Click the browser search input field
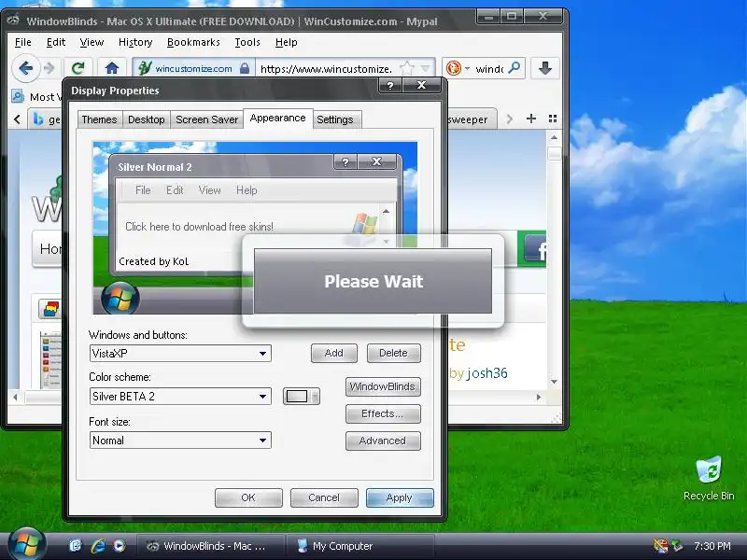Viewport: 747px width, 560px height. pyautogui.click(x=489, y=68)
